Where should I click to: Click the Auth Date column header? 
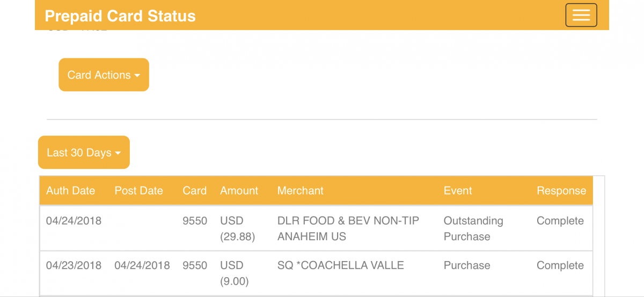pos(70,191)
